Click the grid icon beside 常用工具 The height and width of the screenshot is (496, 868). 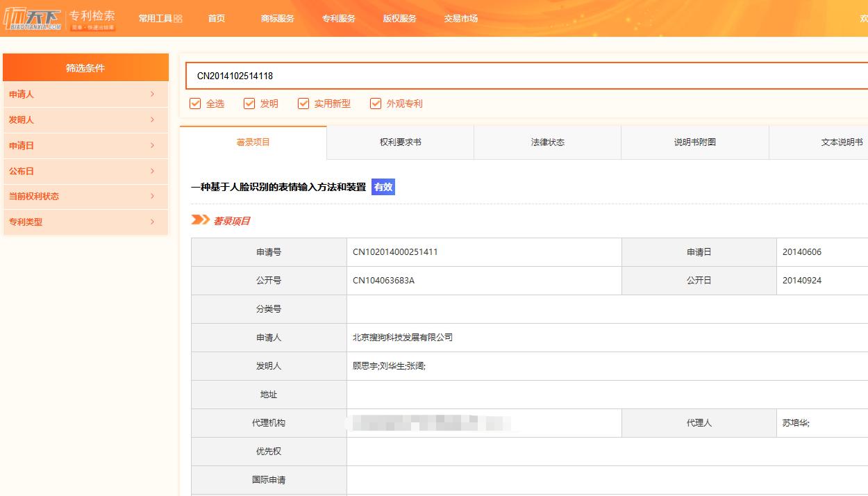click(179, 17)
